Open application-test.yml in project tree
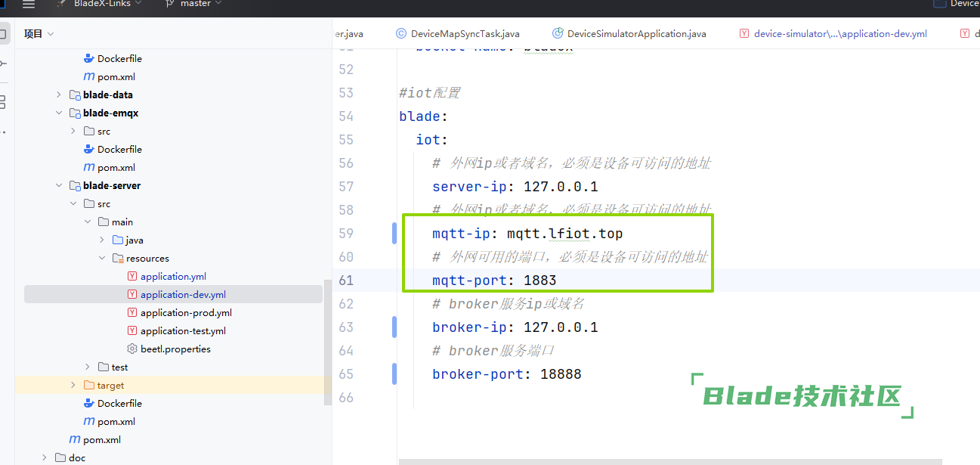 tap(183, 331)
